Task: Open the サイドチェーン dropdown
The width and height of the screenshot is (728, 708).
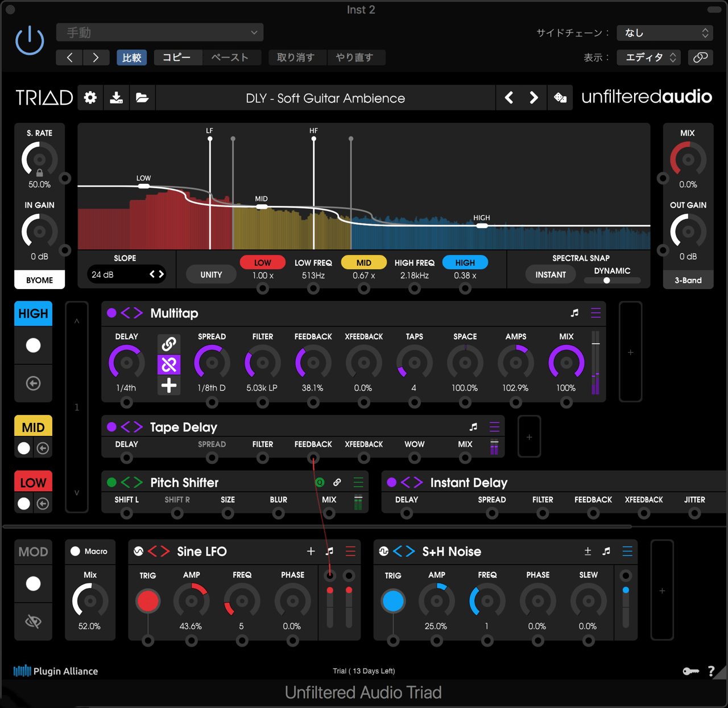Action: point(665,33)
